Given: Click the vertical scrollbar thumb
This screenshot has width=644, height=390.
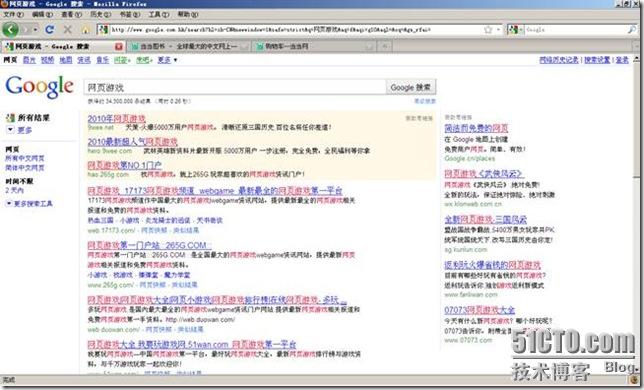Looking at the screenshot, I should (x=637, y=121).
